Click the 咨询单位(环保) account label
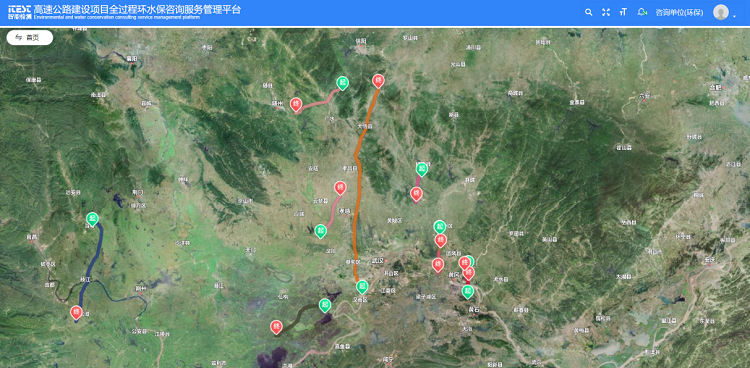 click(679, 13)
